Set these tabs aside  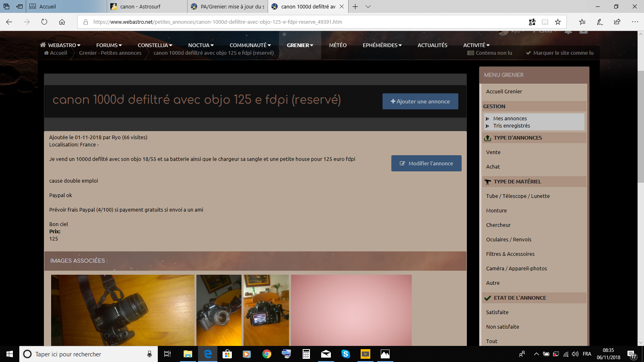(19, 6)
